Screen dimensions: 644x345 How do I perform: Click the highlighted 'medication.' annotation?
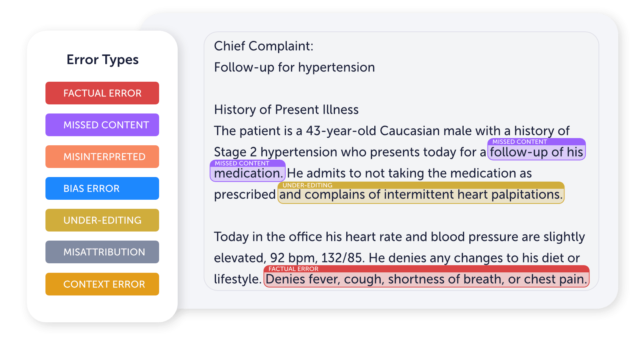[248, 174]
